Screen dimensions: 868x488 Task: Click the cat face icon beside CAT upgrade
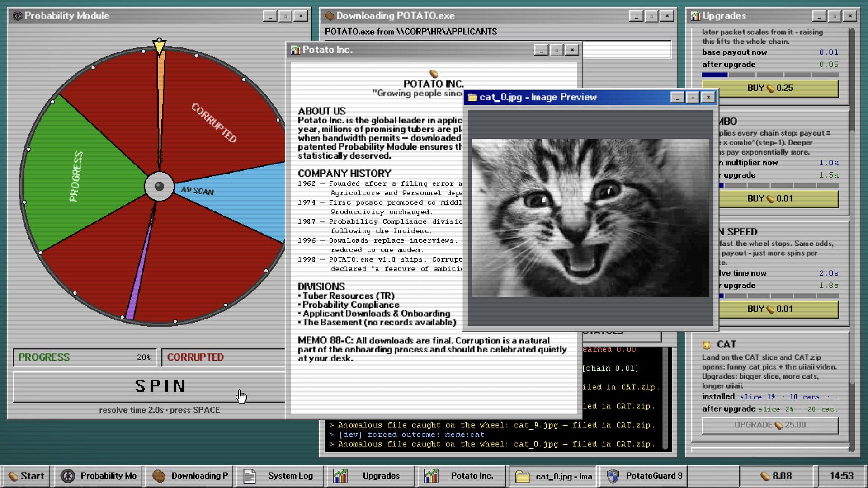[x=706, y=345]
